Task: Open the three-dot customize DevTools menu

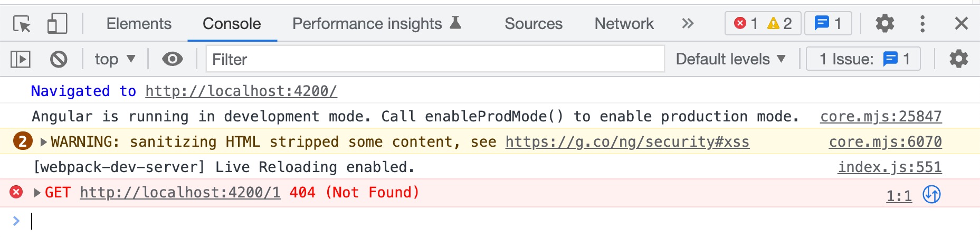Action: 922,24
